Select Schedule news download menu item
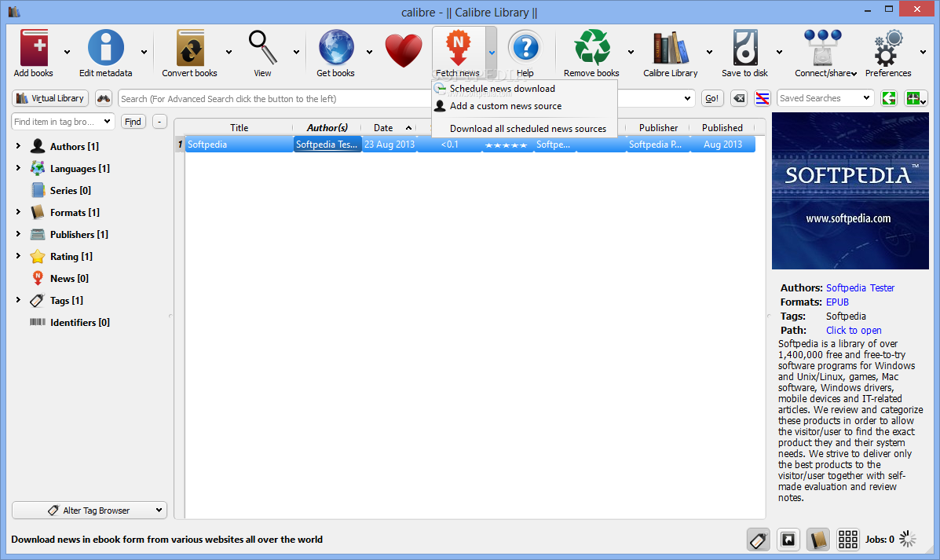This screenshot has height=560, width=940. (525, 88)
